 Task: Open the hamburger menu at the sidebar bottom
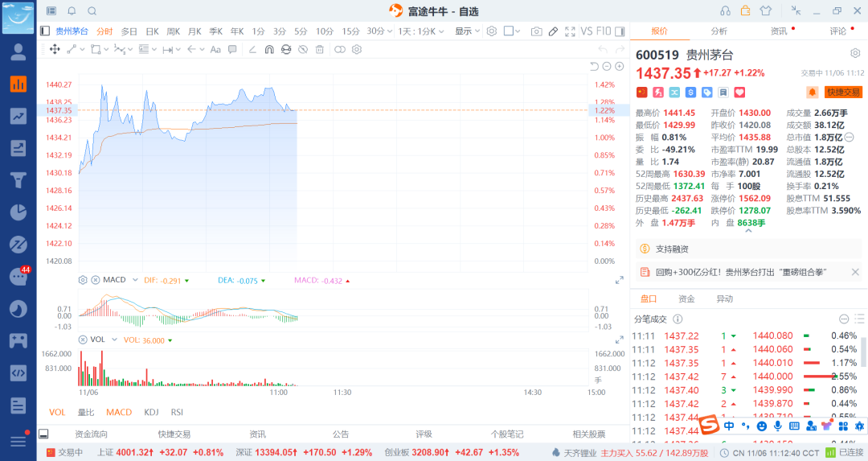click(x=18, y=441)
